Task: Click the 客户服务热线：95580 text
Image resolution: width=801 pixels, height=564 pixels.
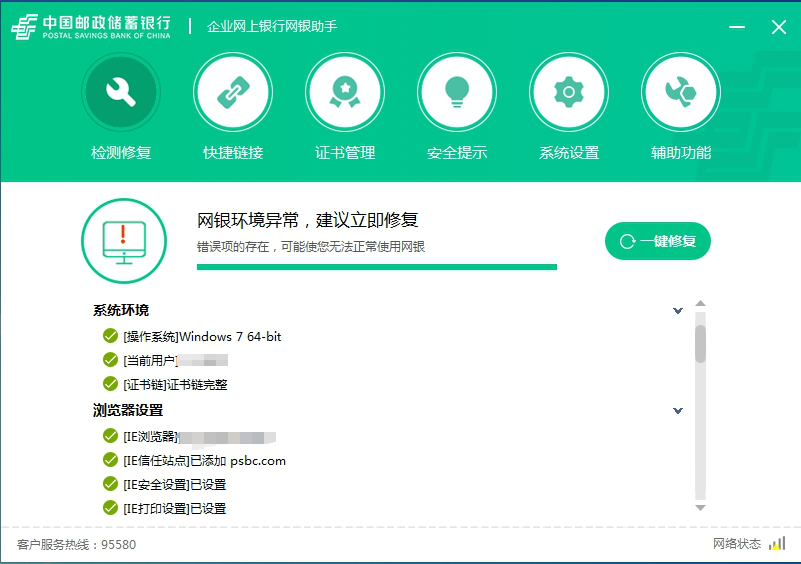Action: click(77, 545)
